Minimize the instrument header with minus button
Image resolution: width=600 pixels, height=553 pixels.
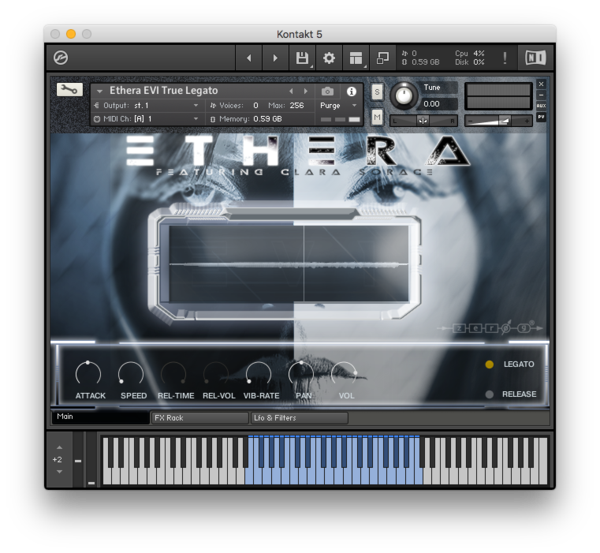tap(541, 95)
